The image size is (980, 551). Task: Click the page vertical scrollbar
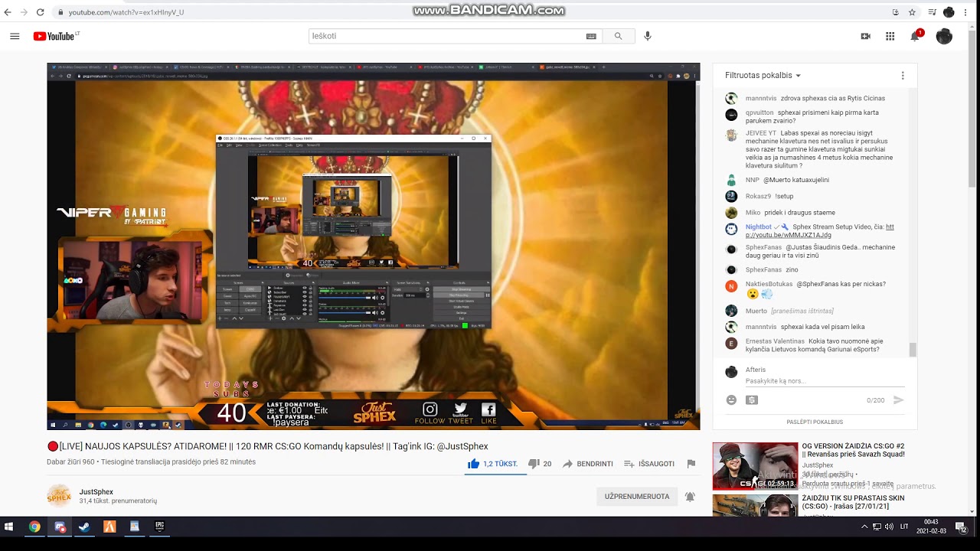pos(973,107)
